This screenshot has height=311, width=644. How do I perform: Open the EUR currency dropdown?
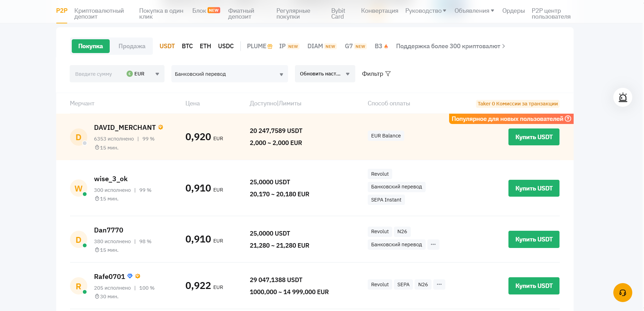(x=143, y=74)
